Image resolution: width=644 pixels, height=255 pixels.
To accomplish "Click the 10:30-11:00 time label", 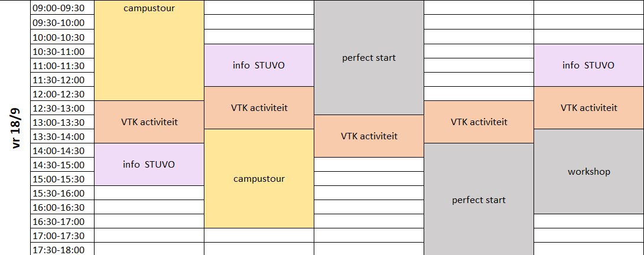I will point(58,51).
